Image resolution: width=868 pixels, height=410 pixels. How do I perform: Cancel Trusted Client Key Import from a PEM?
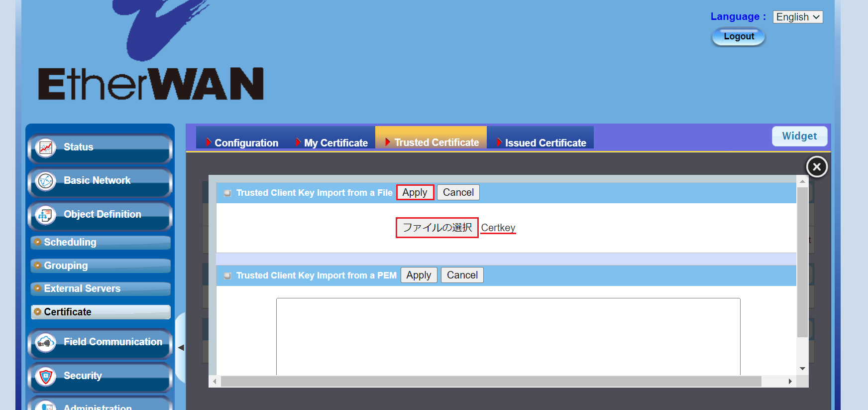(x=462, y=275)
